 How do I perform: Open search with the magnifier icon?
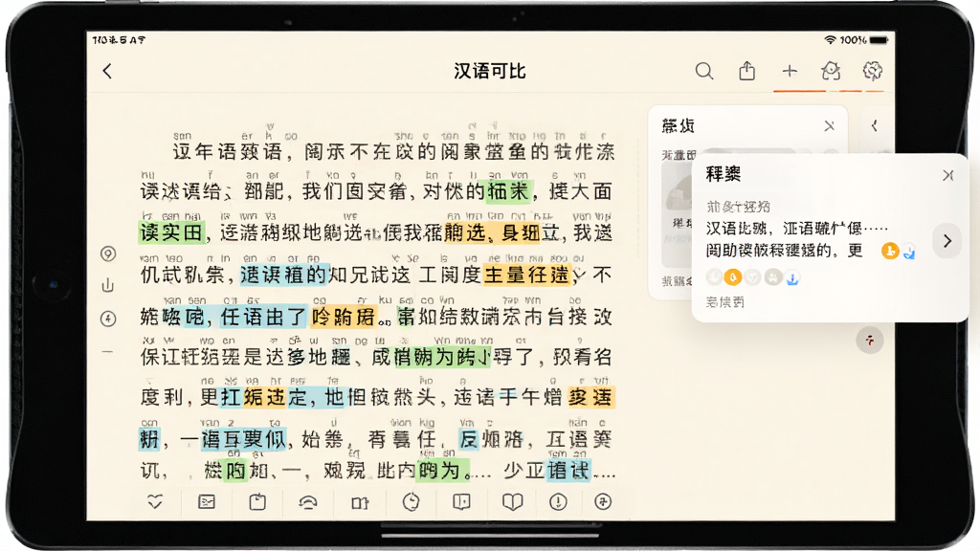[704, 71]
